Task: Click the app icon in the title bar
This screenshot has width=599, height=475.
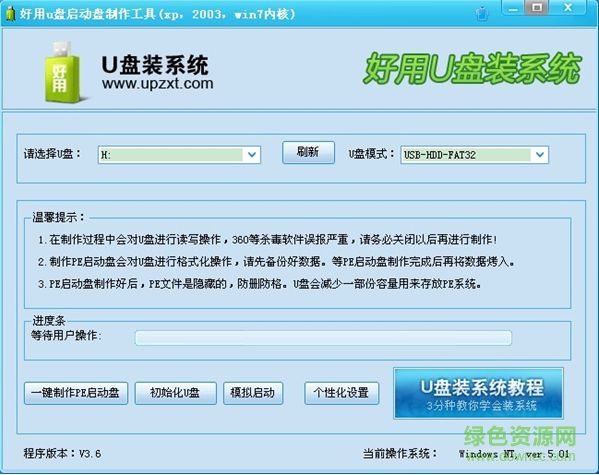Action: click(x=10, y=13)
